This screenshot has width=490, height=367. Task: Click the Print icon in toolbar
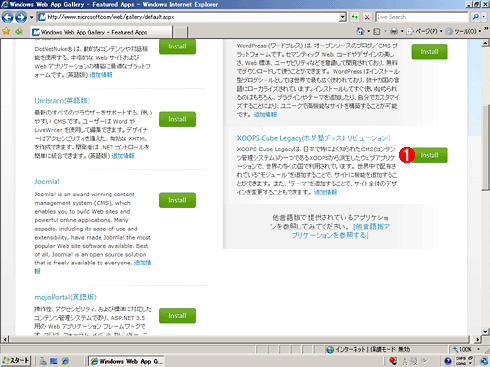coord(394,31)
